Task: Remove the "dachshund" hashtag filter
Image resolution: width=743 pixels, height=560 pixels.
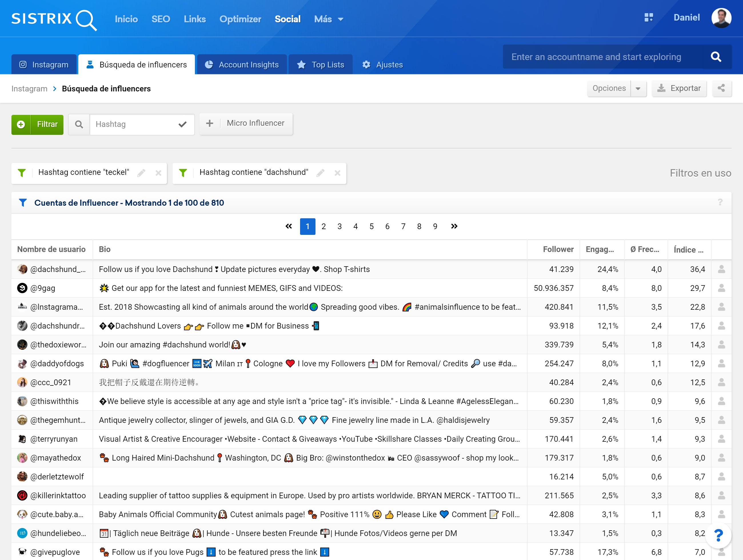Action: [337, 173]
